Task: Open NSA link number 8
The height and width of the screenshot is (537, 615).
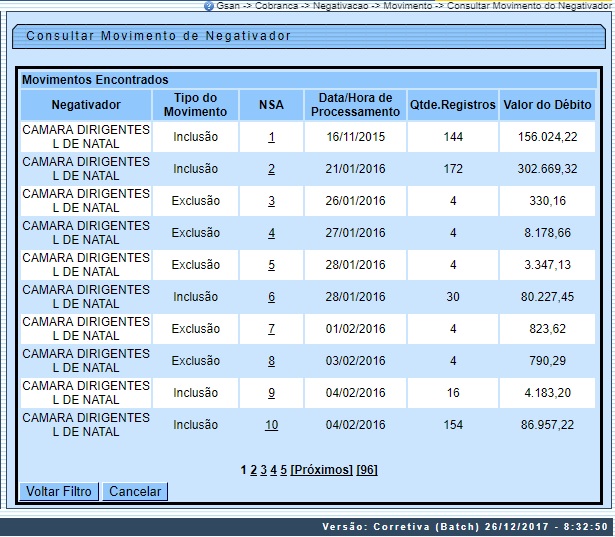Action: [271, 361]
